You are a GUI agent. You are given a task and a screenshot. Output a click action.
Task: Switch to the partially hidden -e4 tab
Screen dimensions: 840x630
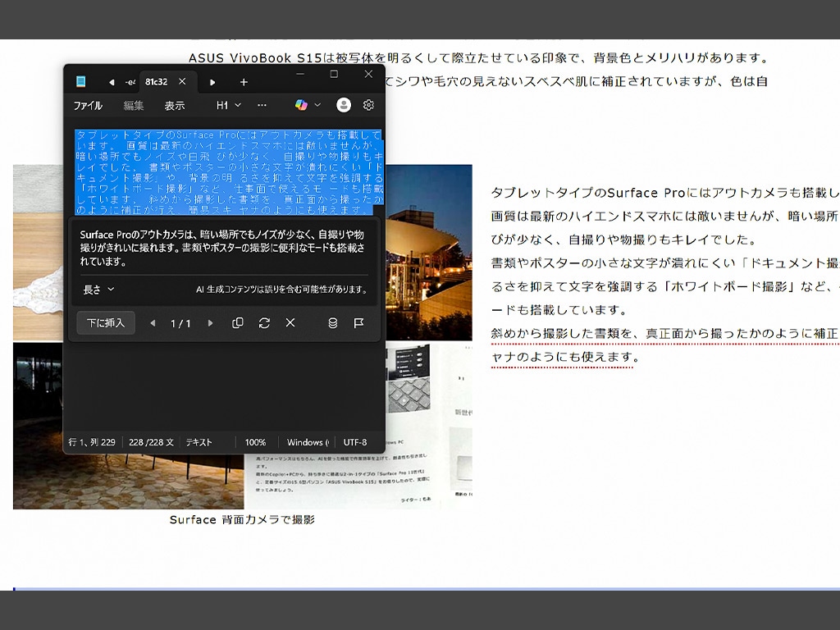(130, 82)
